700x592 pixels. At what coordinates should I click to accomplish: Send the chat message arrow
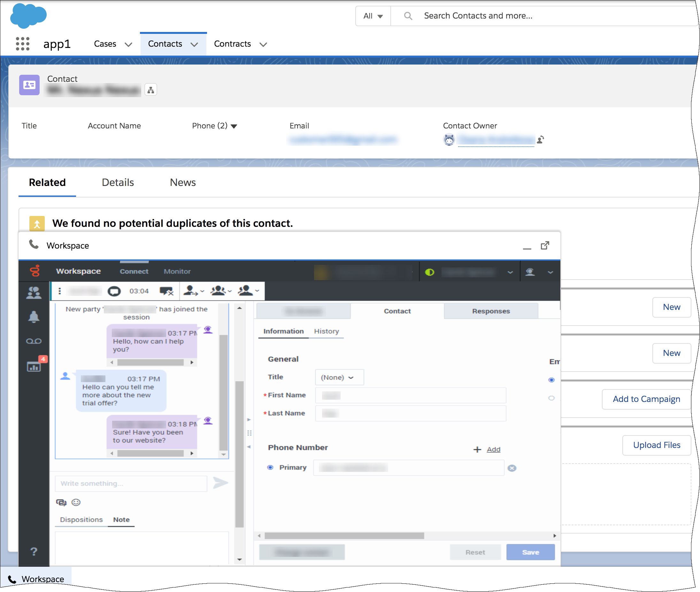click(x=220, y=483)
